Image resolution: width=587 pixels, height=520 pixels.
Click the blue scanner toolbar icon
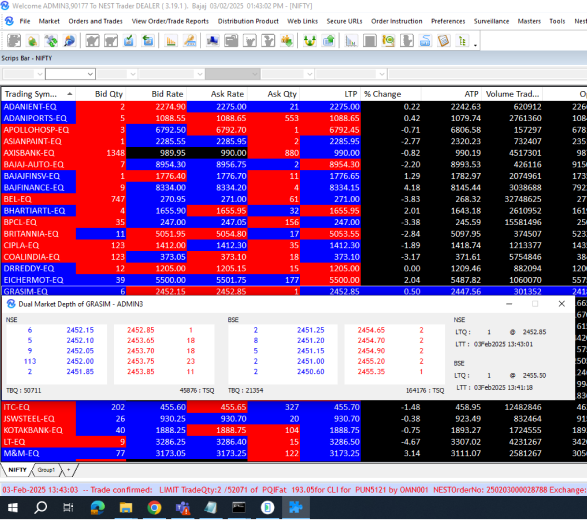(425, 40)
